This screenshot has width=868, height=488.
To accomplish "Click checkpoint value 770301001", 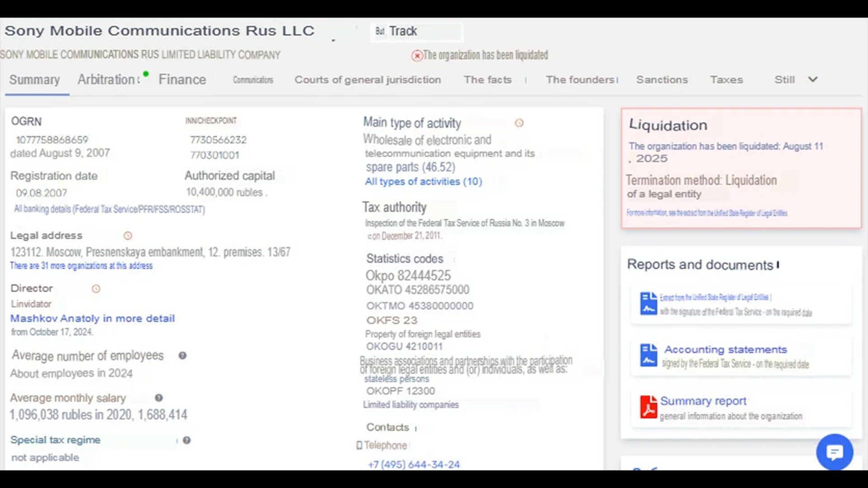I will coord(214,155).
